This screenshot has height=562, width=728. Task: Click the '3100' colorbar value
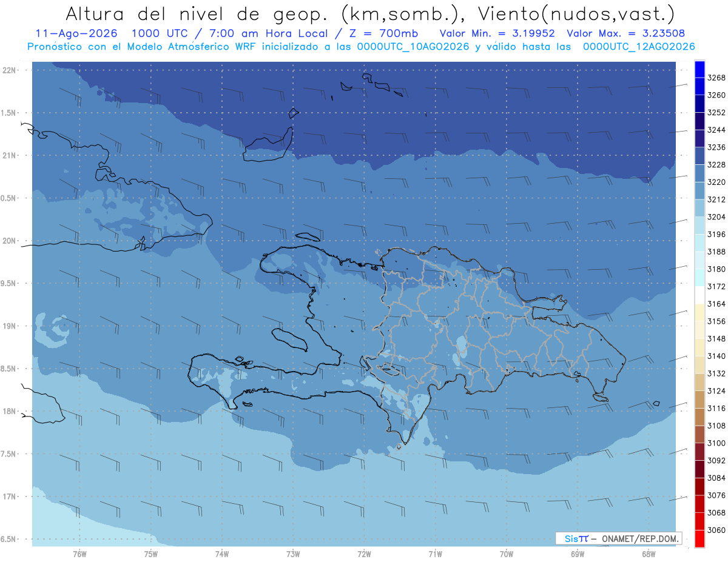(716, 443)
